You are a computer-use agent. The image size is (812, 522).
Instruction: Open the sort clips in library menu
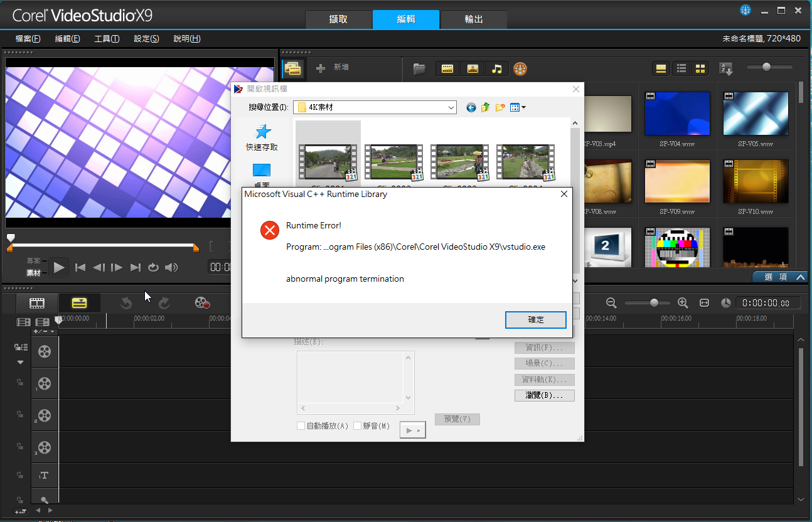click(725, 68)
